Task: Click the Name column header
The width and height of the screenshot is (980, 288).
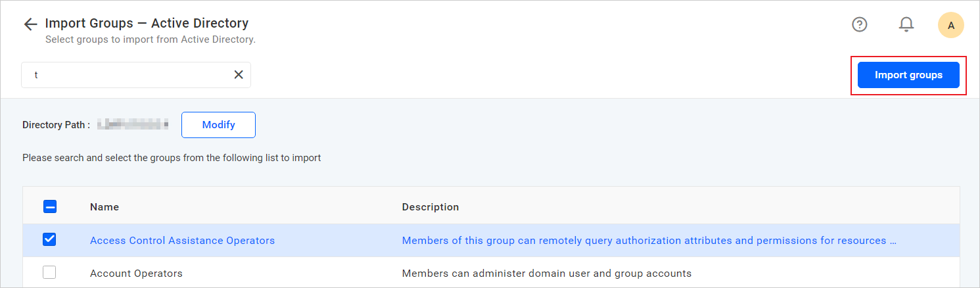Action: coord(105,207)
